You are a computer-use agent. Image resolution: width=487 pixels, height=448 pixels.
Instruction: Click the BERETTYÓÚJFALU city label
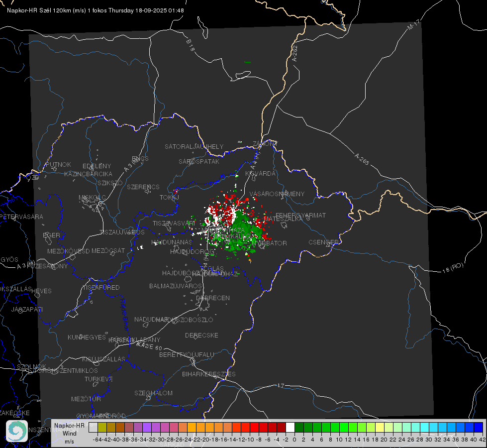187,354
